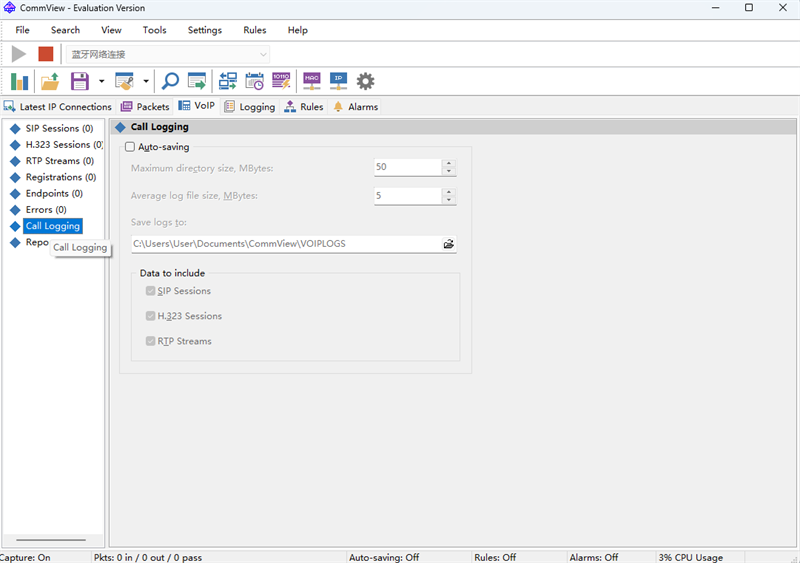Click the Auto-saving: Off status entry
This screenshot has height=563, width=800.
point(384,557)
